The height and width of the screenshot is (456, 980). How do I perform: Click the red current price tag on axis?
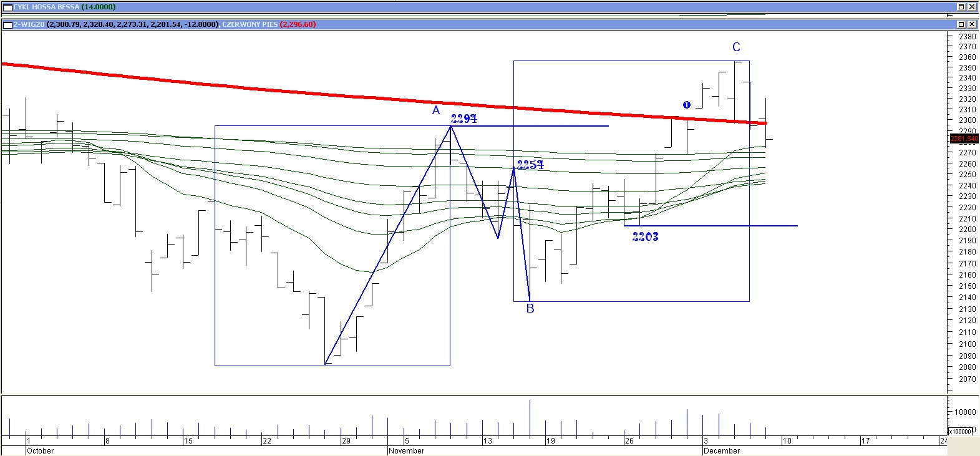(964, 138)
